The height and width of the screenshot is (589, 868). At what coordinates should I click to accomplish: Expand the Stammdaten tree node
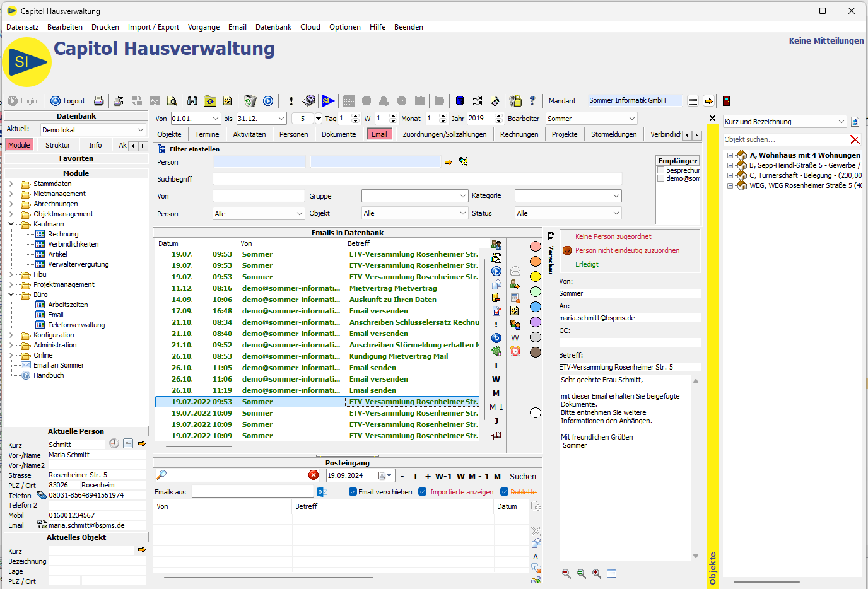[11, 184]
